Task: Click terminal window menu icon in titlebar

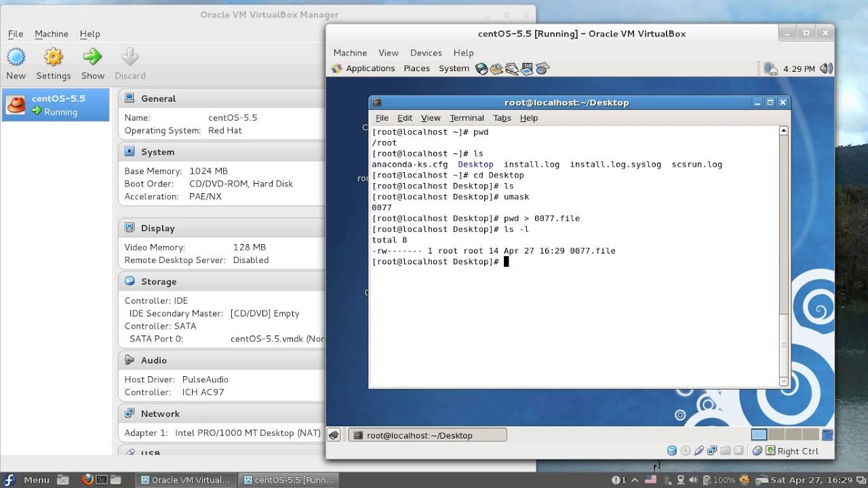Action: pyautogui.click(x=376, y=102)
